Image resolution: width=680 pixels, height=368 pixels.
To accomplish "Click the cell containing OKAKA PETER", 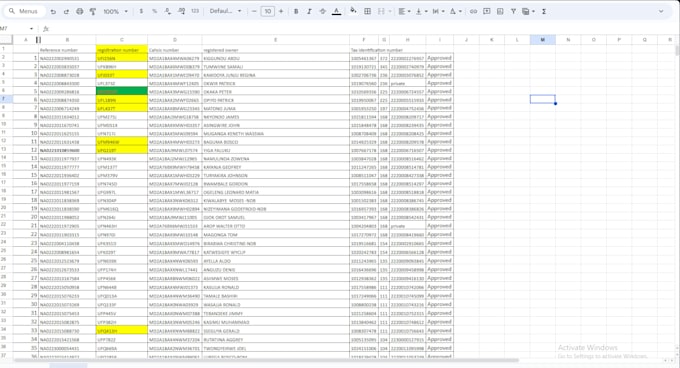I will point(275,91).
